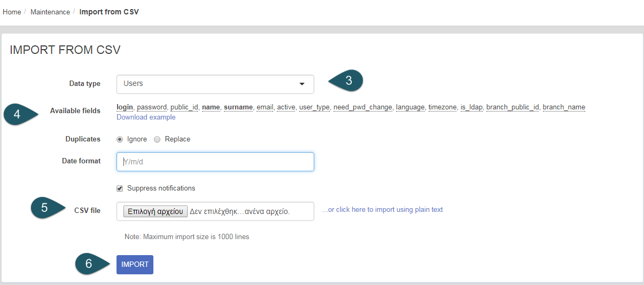Click the Import from CSV breadcrumb text

point(109,12)
